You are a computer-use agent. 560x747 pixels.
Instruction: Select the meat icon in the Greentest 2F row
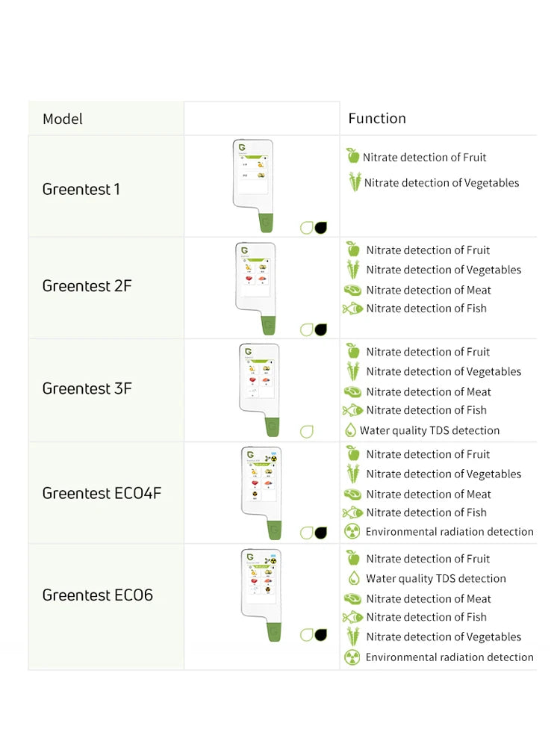tap(352, 290)
